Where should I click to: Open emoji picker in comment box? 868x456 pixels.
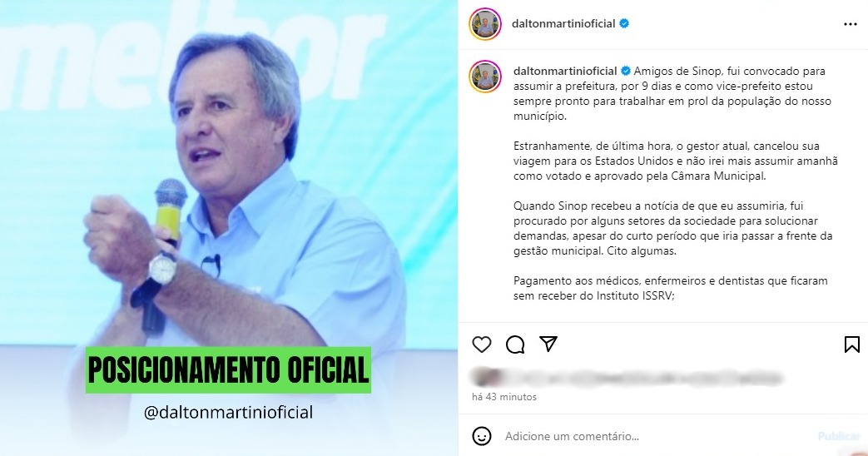coord(482,436)
